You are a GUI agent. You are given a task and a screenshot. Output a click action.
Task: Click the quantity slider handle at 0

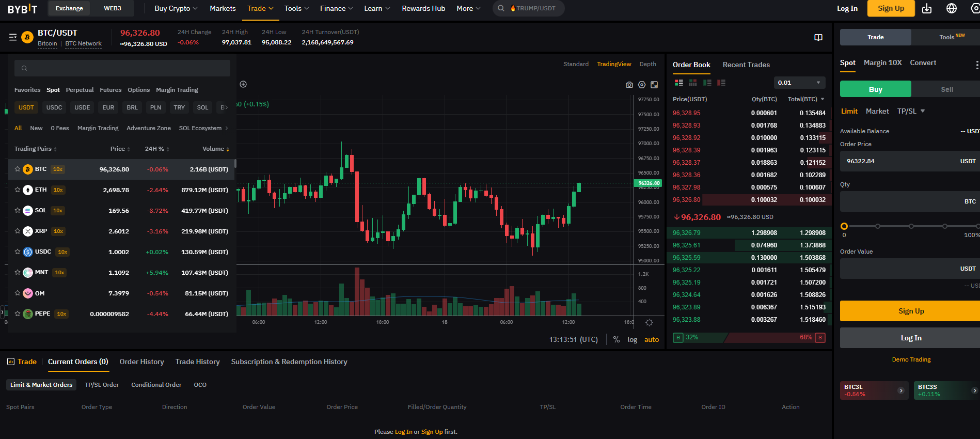(844, 226)
